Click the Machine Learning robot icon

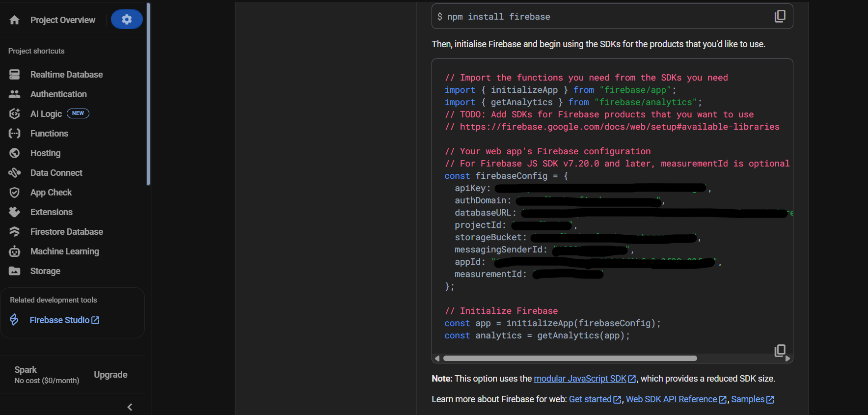(x=15, y=251)
